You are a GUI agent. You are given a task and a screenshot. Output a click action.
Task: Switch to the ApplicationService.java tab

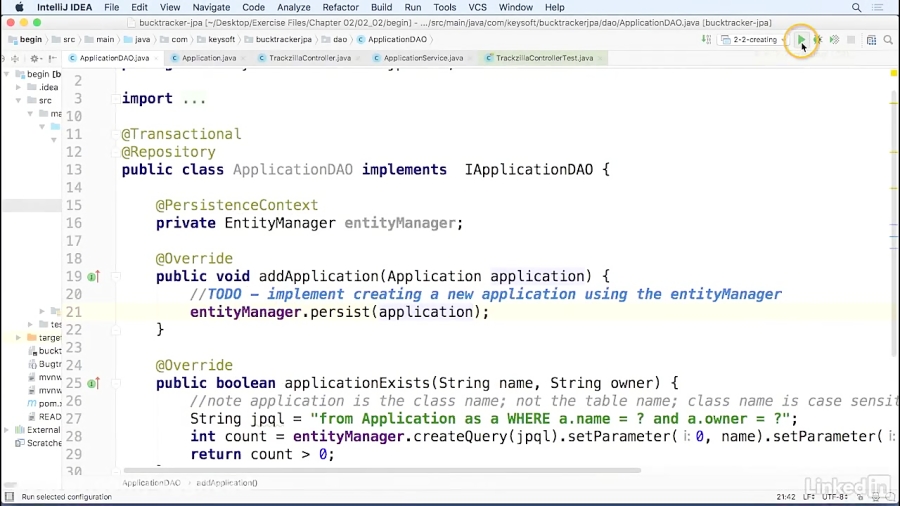[419, 58]
